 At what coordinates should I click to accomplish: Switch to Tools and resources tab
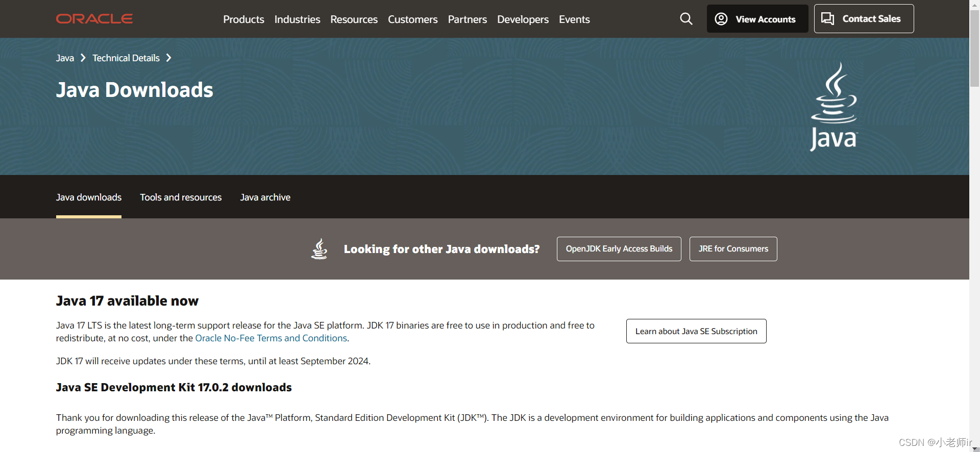click(x=181, y=197)
